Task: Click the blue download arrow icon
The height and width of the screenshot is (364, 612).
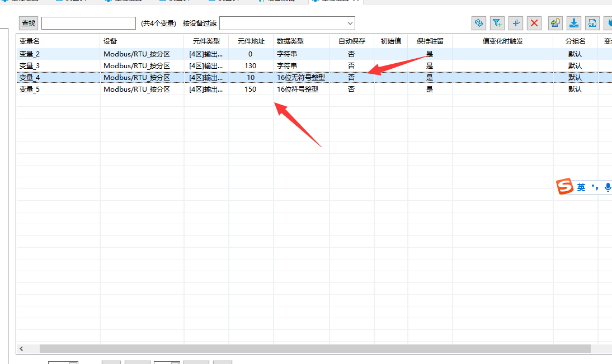Action: (574, 23)
